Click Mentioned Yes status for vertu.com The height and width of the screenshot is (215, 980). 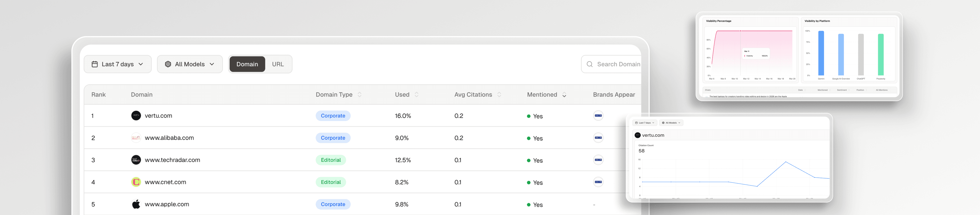coord(535,116)
